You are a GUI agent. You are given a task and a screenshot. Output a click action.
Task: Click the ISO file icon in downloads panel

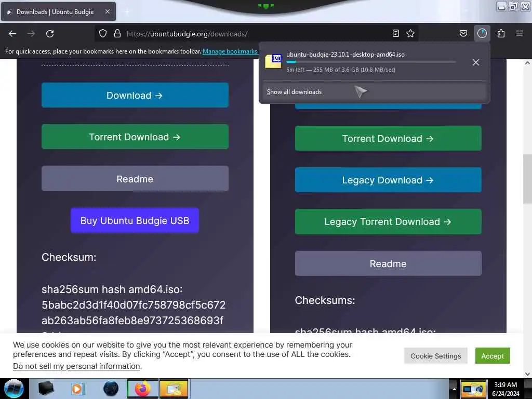(x=273, y=61)
